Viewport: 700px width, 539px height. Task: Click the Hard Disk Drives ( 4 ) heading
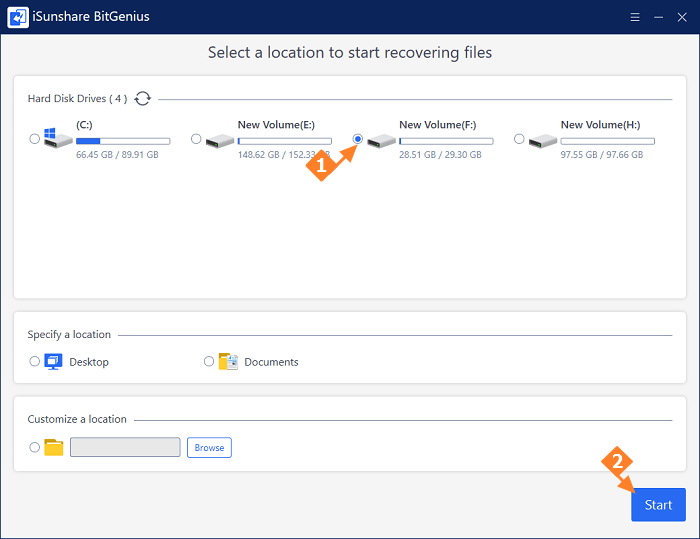click(78, 98)
